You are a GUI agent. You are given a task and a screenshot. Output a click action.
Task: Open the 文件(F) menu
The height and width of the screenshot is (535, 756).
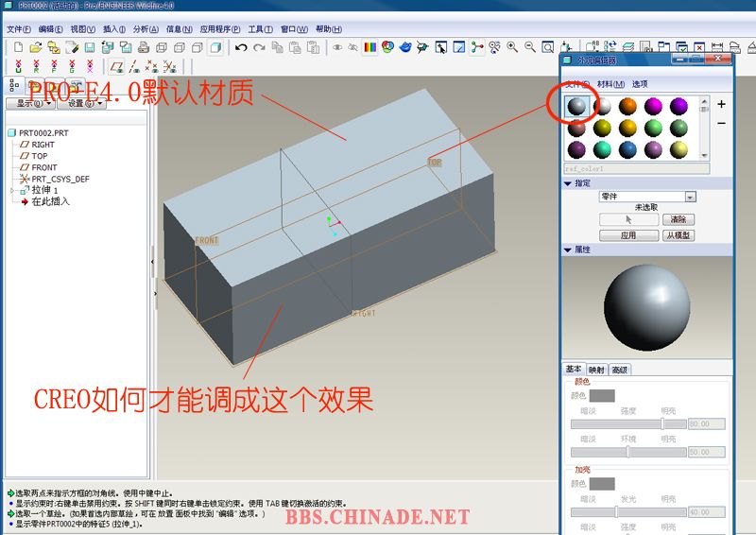pyautogui.click(x=19, y=29)
